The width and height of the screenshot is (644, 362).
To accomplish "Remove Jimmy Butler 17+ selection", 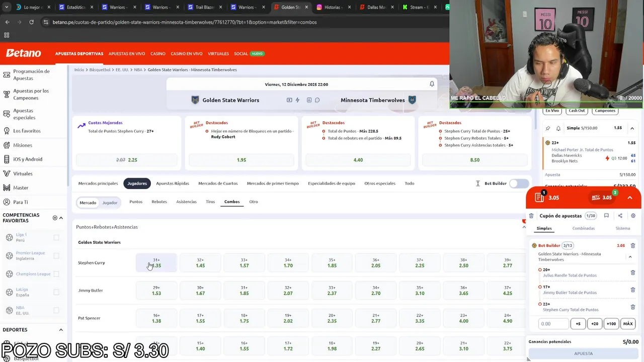I will [x=633, y=290].
